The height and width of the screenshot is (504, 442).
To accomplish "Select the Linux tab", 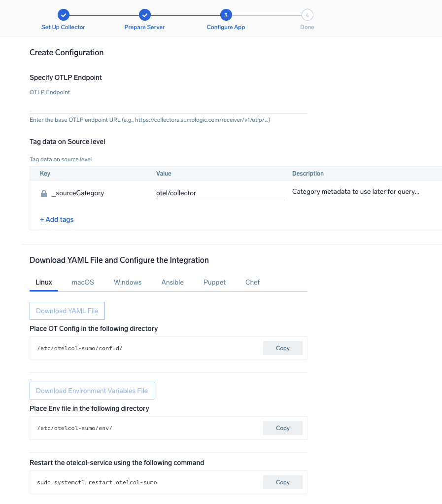I will [x=44, y=282].
